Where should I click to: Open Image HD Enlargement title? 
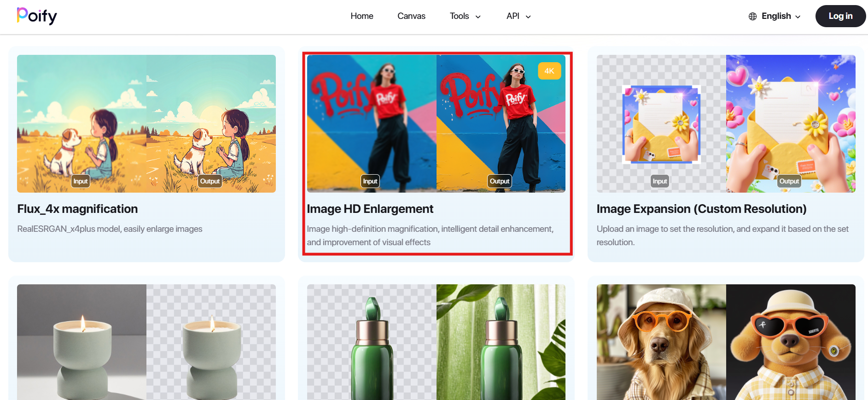click(x=370, y=209)
